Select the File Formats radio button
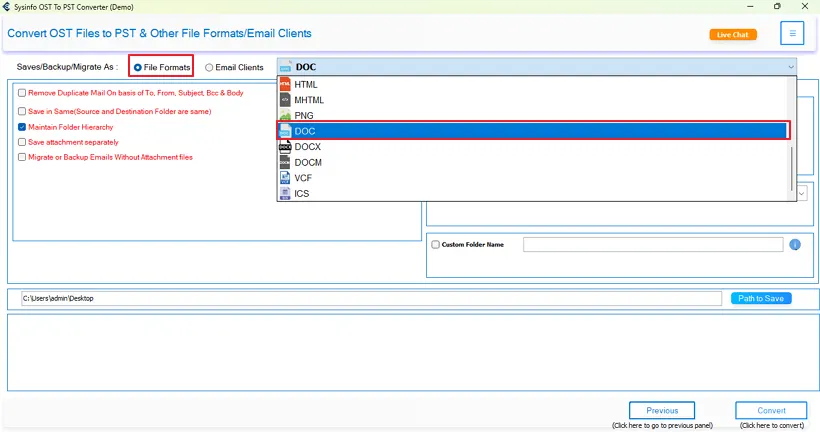Image resolution: width=820 pixels, height=432 pixels. click(x=138, y=67)
